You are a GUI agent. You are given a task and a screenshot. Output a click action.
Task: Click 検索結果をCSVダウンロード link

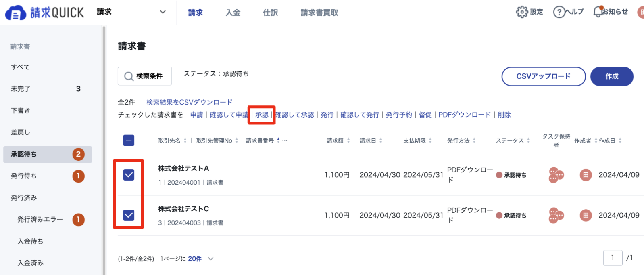190,102
